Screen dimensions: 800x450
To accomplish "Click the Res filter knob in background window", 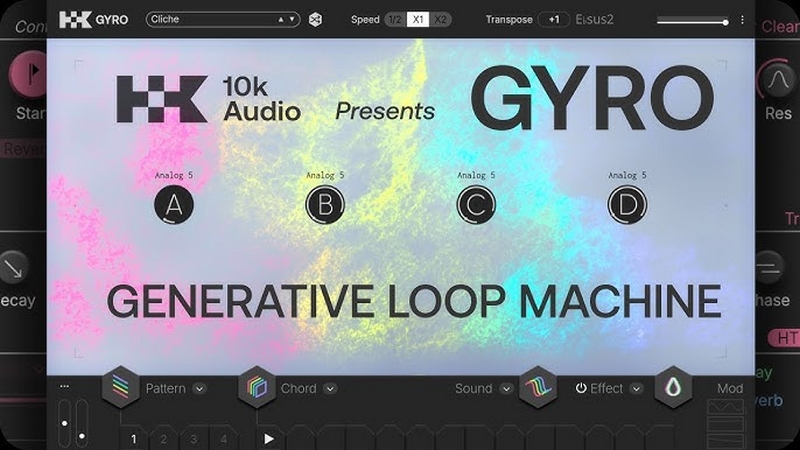I will click(777, 79).
